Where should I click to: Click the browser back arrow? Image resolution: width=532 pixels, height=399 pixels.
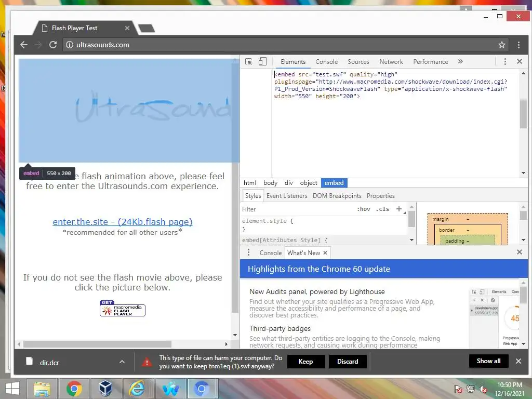pyautogui.click(x=24, y=45)
